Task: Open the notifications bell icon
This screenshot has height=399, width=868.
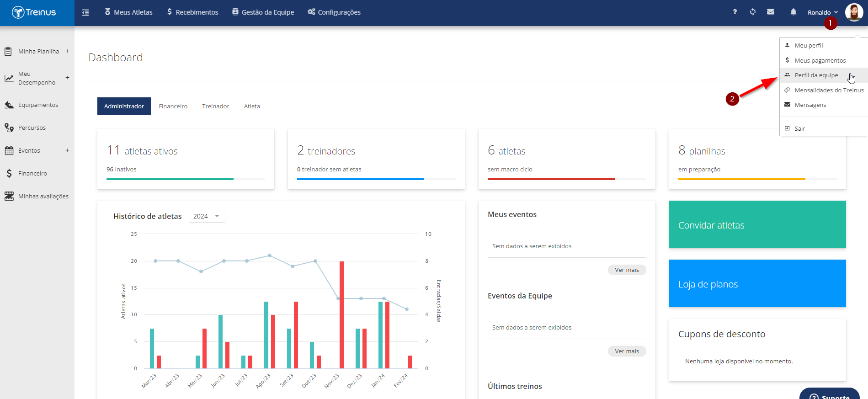Action: pyautogui.click(x=793, y=12)
